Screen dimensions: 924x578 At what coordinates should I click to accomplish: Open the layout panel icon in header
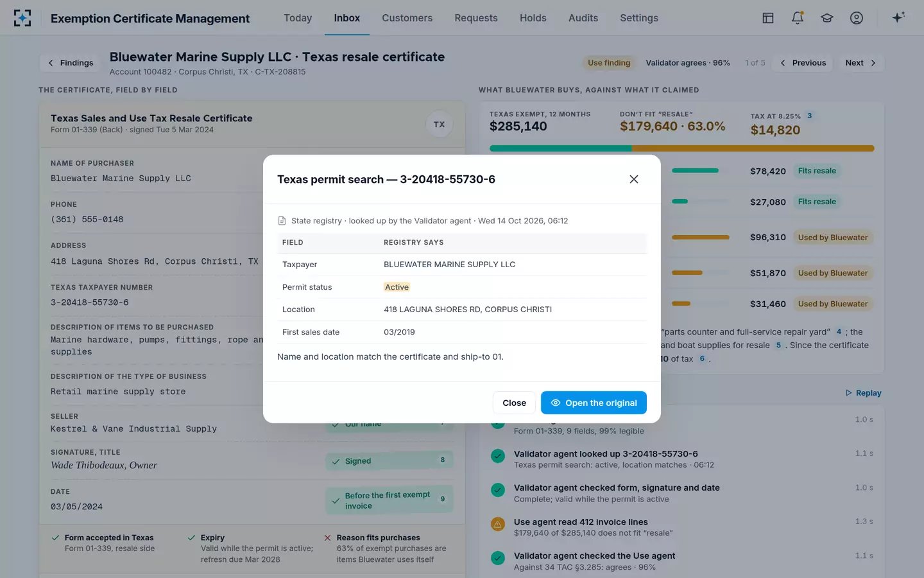click(x=768, y=18)
